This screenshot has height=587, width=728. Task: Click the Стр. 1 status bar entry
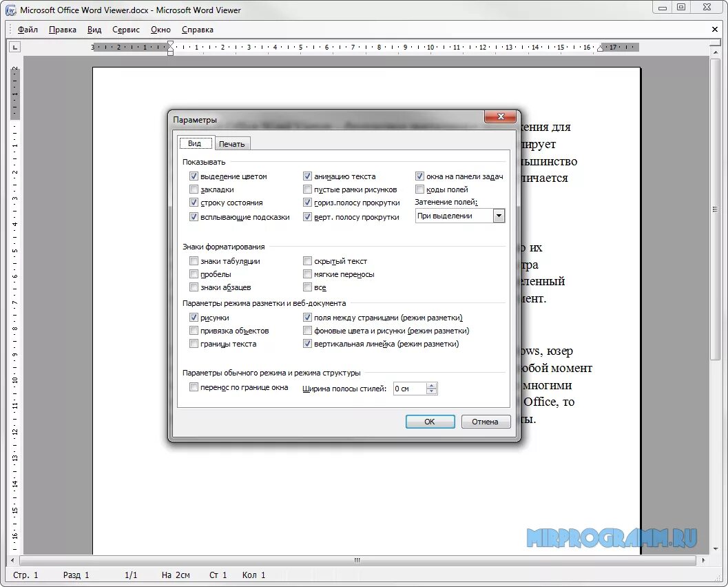(25, 575)
